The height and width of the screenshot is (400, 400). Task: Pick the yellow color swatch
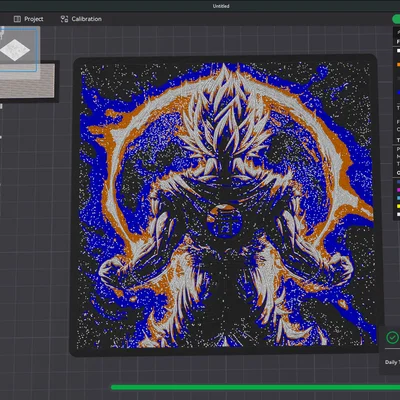(x=398, y=206)
